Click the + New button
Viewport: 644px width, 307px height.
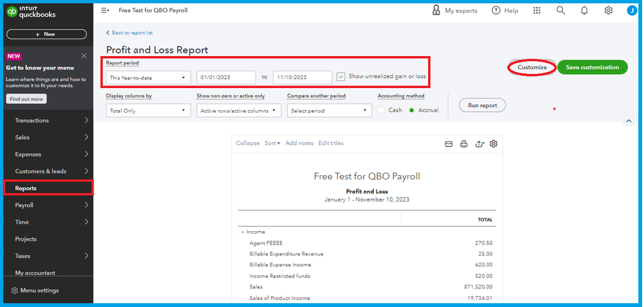click(46, 34)
